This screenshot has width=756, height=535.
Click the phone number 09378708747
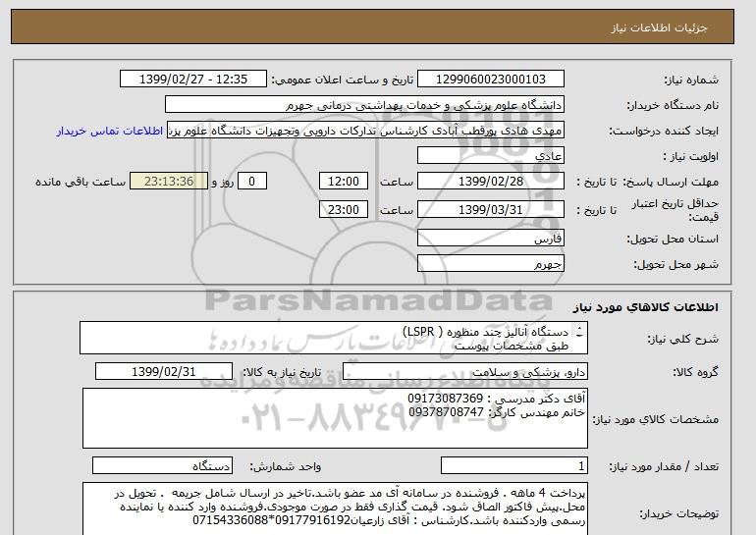pyautogui.click(x=446, y=412)
